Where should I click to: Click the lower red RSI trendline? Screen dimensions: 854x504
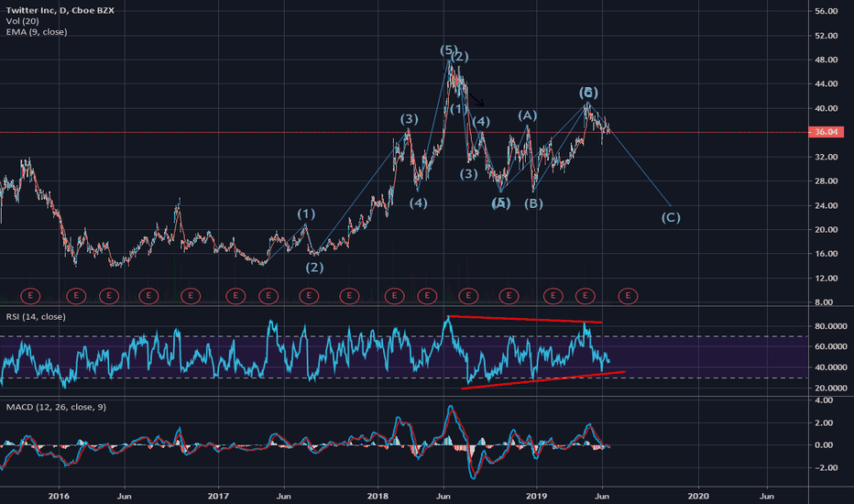(x=543, y=379)
